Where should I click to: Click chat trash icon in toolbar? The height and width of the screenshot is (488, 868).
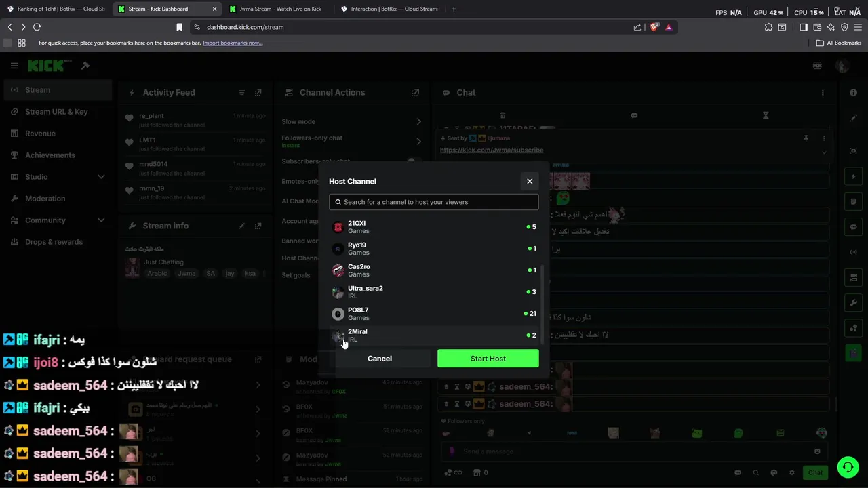[502, 115]
